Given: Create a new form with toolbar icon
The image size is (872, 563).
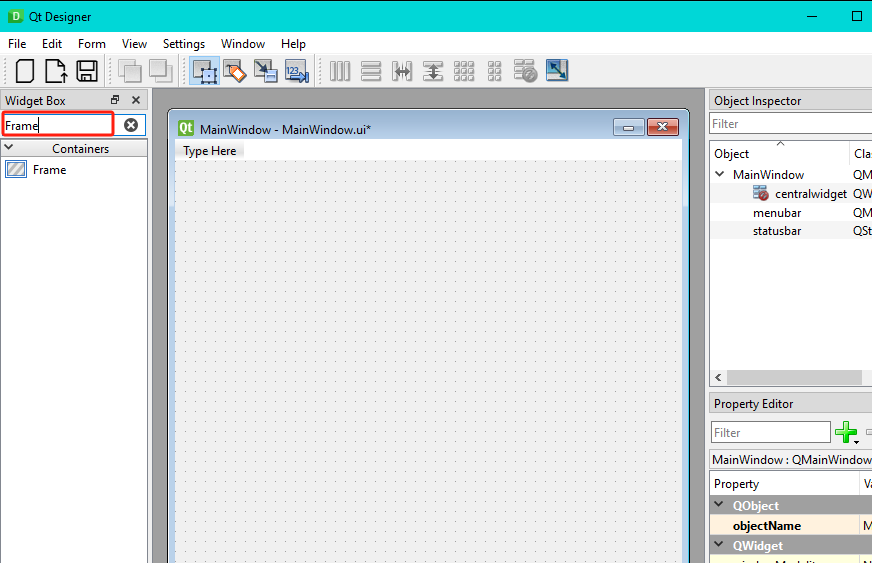Looking at the screenshot, I should 24,71.
